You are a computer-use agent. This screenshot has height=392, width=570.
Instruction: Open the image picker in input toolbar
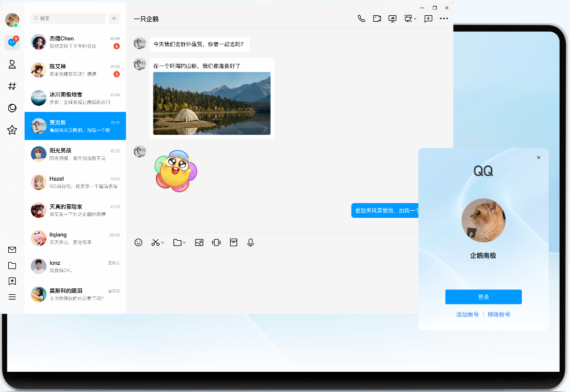(x=199, y=242)
